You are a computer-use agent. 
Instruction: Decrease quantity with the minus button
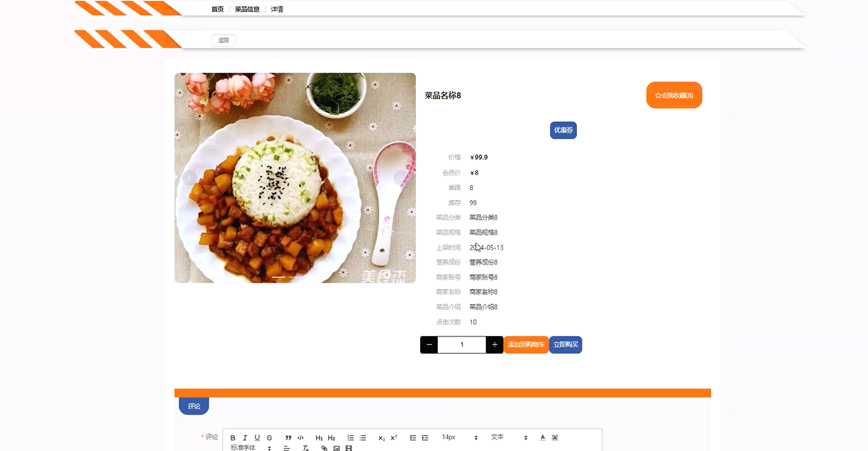pos(429,344)
